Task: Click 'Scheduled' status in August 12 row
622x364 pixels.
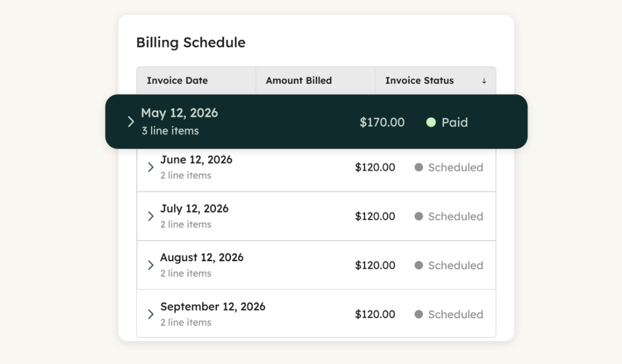Action: [456, 265]
